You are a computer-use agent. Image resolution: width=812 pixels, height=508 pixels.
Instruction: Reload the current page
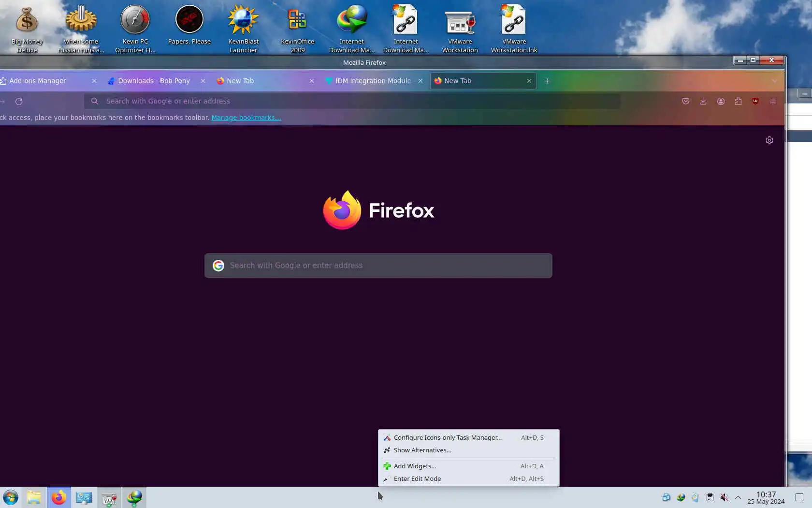pyautogui.click(x=19, y=101)
